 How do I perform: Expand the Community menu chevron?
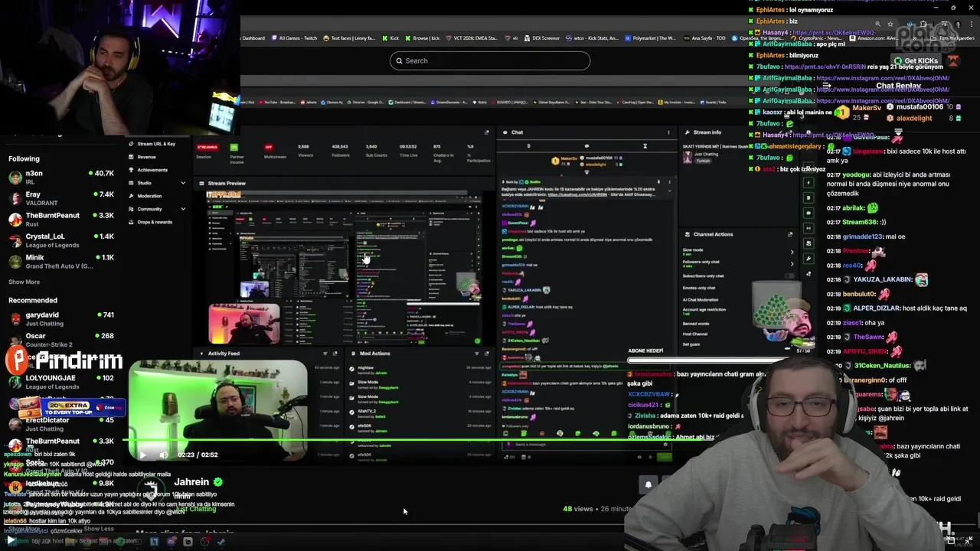pyautogui.click(x=183, y=209)
